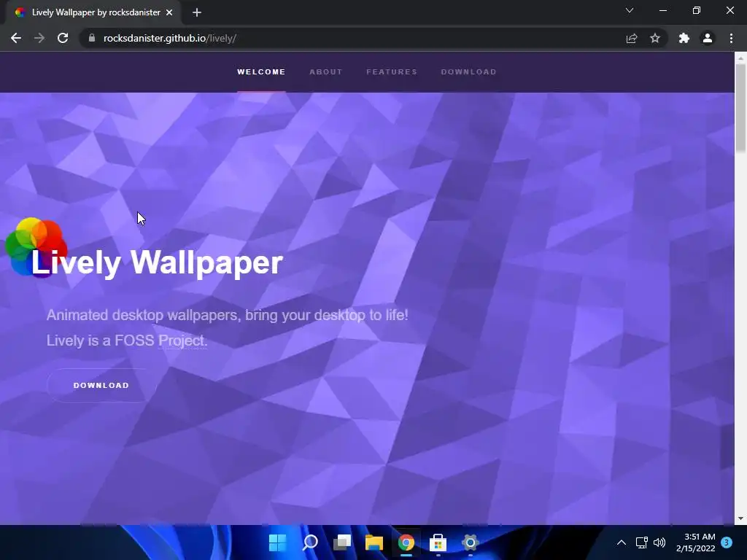
Task: Open the Chrome profile account icon
Action: (708, 38)
